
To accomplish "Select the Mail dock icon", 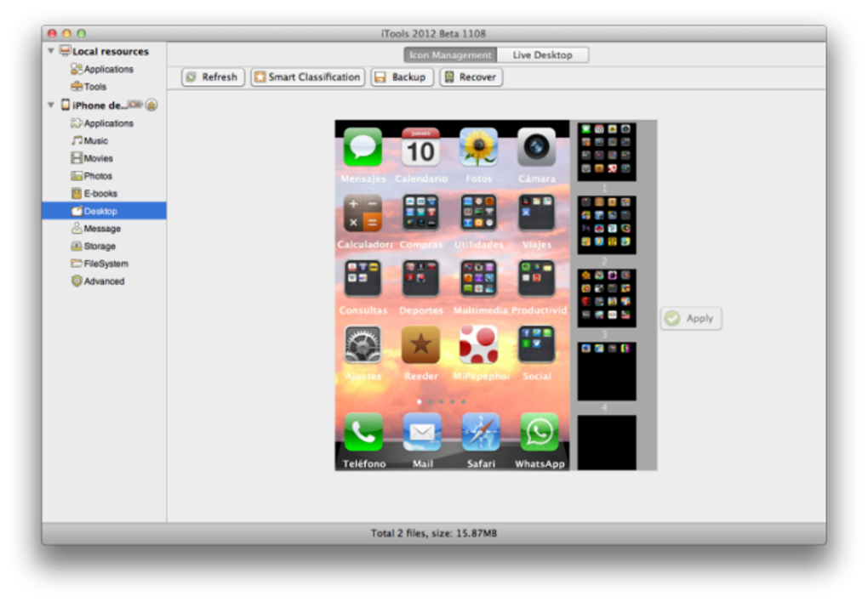I will 422,432.
